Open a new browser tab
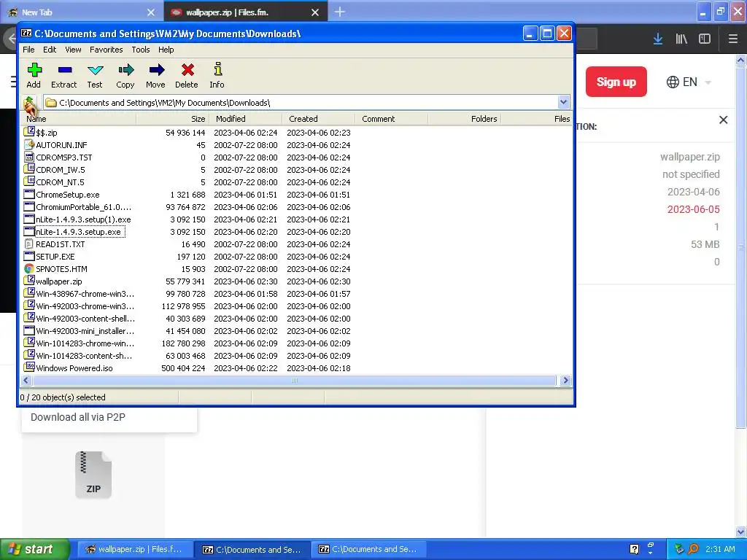The image size is (747, 560). [340, 12]
